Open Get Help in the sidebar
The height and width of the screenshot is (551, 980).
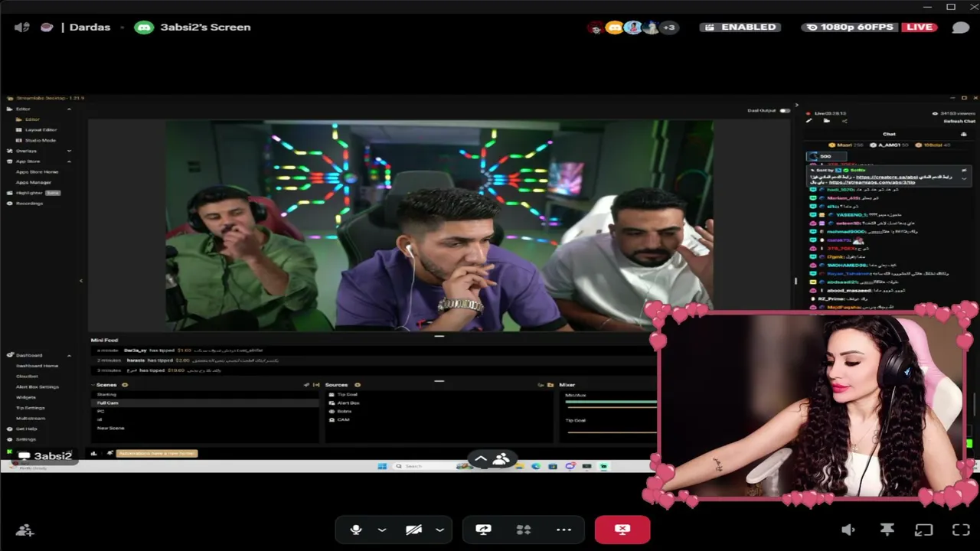tap(22, 429)
